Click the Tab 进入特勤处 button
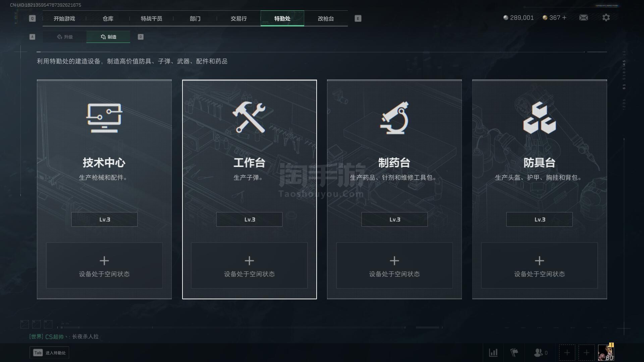The height and width of the screenshot is (362, 644). pos(49,353)
